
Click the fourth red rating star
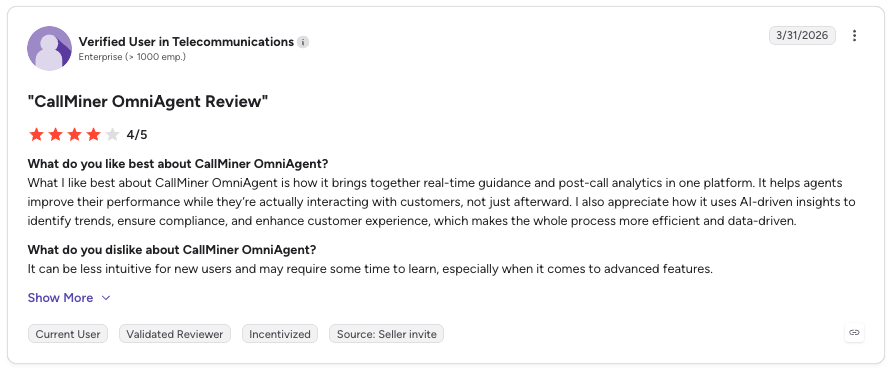93,135
